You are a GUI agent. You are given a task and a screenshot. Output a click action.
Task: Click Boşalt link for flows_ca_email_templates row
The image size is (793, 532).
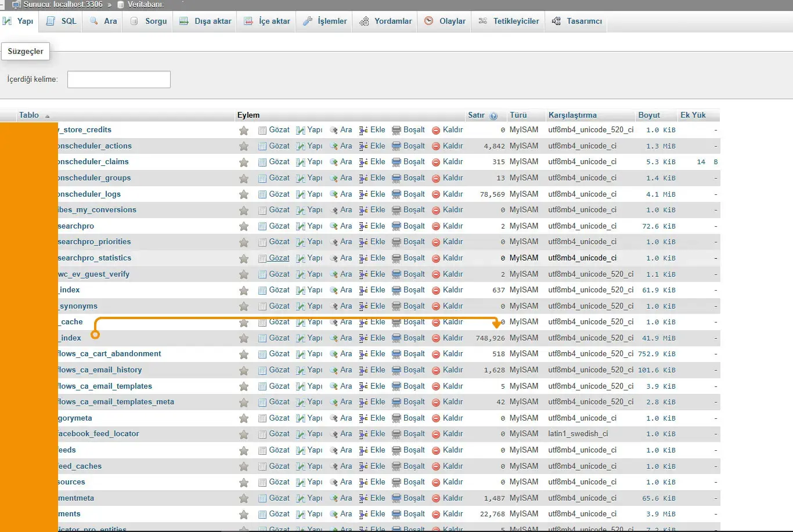(414, 386)
